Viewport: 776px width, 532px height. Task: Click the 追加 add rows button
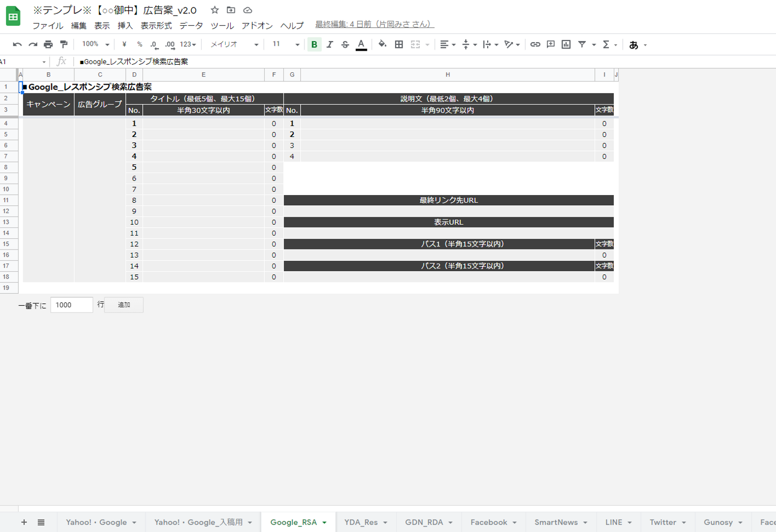coord(124,305)
